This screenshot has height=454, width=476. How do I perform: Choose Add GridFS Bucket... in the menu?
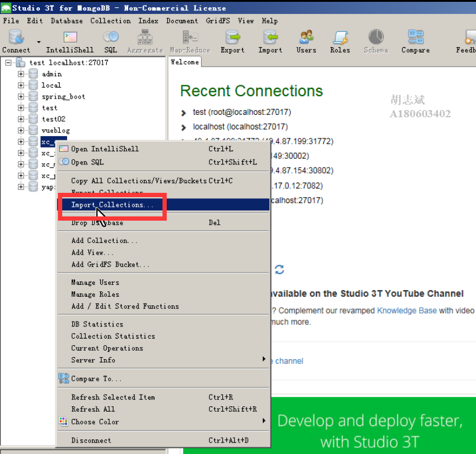(x=164, y=264)
